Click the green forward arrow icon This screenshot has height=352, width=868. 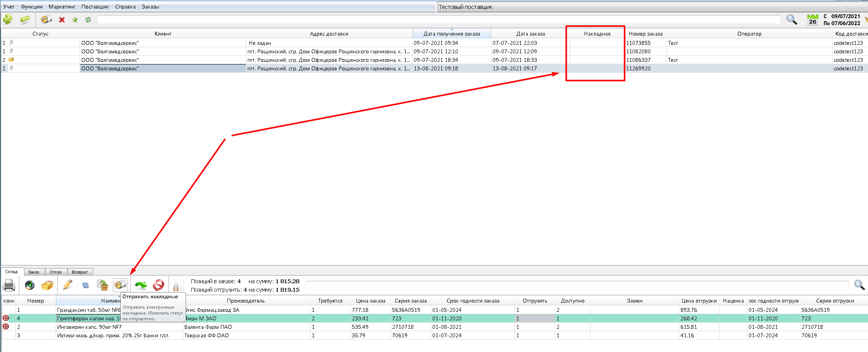(x=141, y=286)
